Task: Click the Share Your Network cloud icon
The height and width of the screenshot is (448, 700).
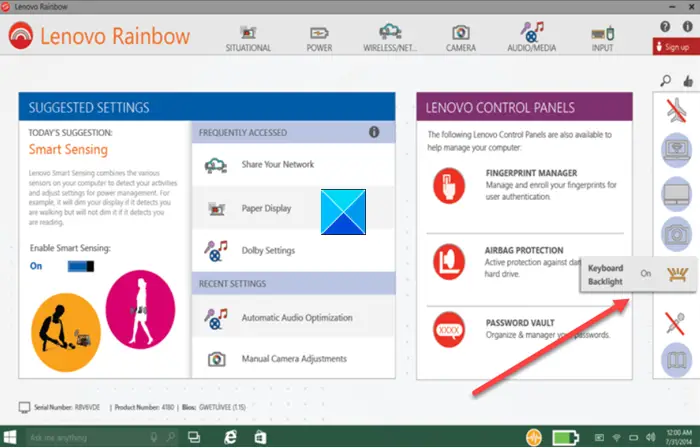Action: pos(216,166)
